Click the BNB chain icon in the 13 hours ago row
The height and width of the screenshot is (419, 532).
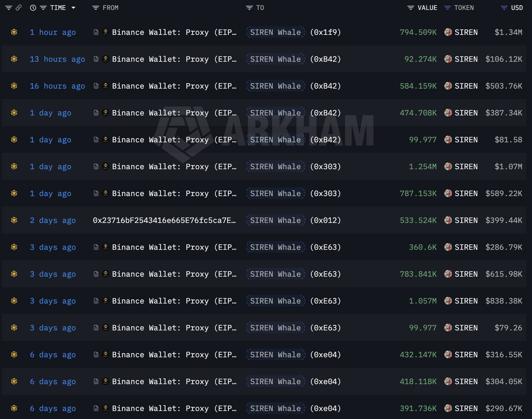pos(14,59)
